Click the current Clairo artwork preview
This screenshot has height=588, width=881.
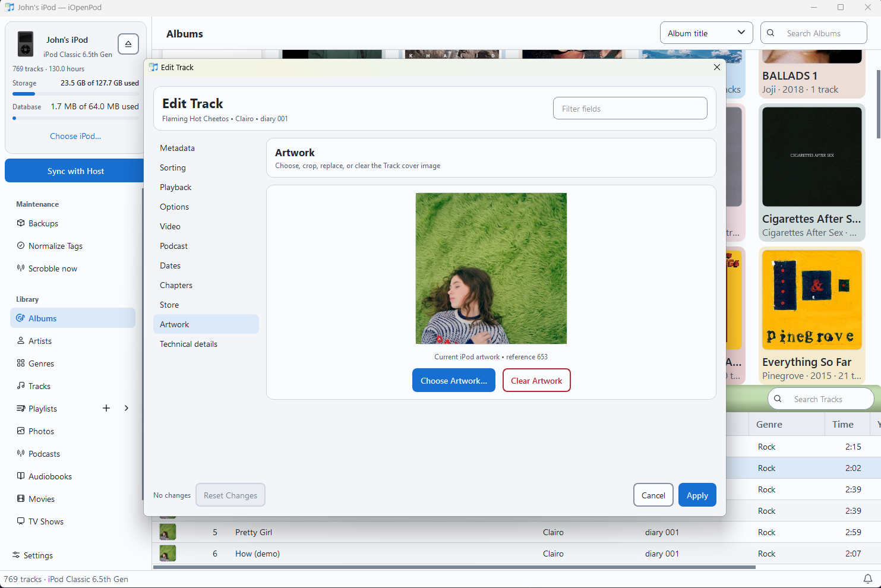[491, 268]
